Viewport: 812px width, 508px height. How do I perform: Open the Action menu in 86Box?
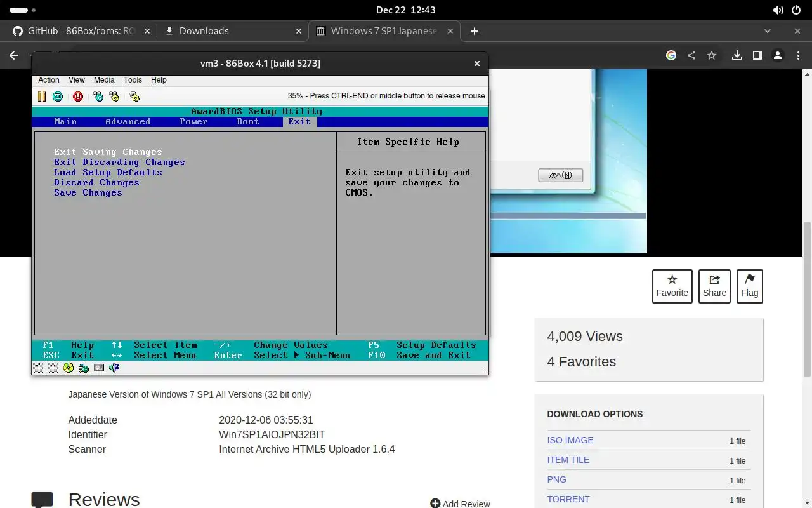coord(49,80)
